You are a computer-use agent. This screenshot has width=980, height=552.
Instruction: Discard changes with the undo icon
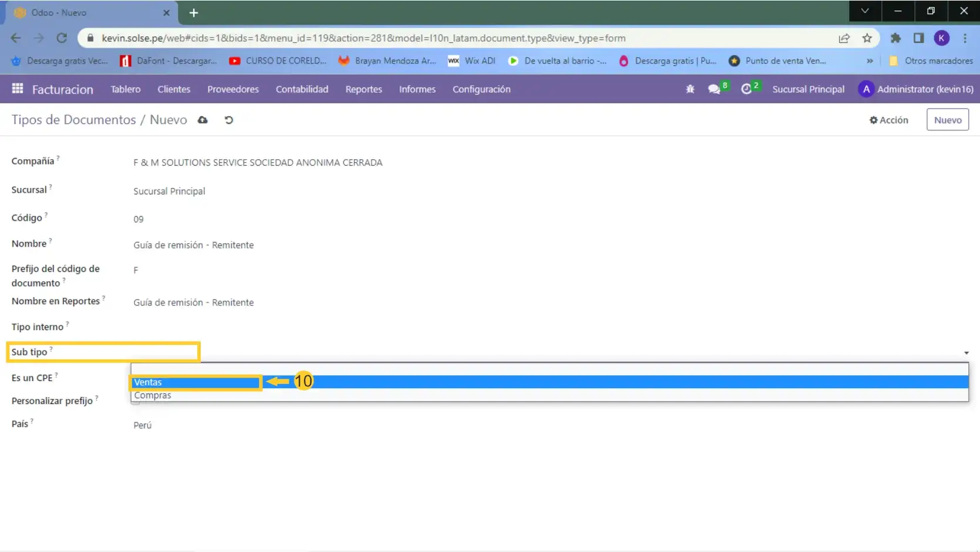click(x=229, y=120)
